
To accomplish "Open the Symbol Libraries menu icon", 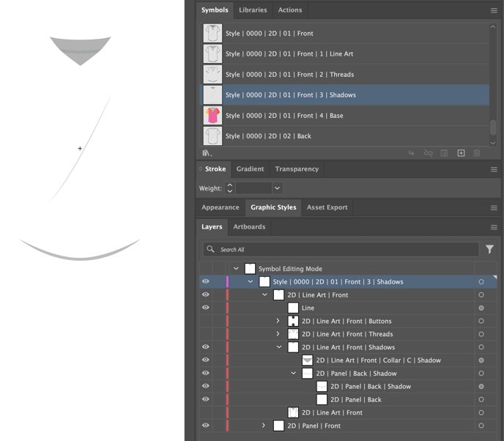I will [207, 153].
